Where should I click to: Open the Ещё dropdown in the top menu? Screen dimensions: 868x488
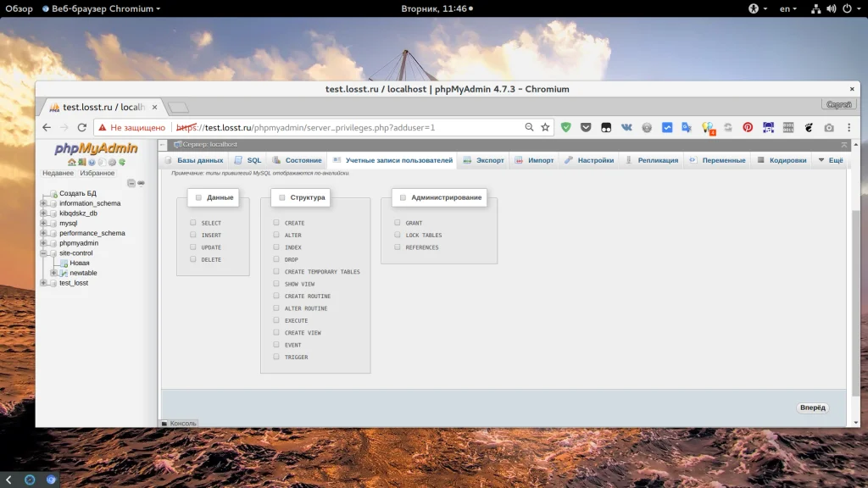pyautogui.click(x=830, y=160)
